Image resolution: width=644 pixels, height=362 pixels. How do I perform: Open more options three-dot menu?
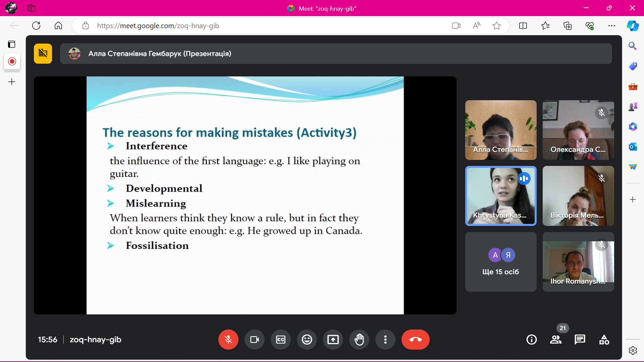tap(385, 340)
